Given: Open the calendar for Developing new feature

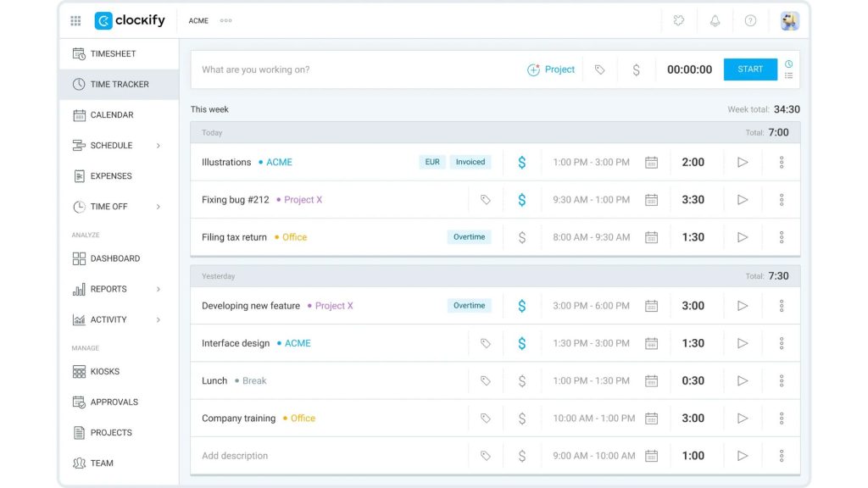Looking at the screenshot, I should coord(652,306).
